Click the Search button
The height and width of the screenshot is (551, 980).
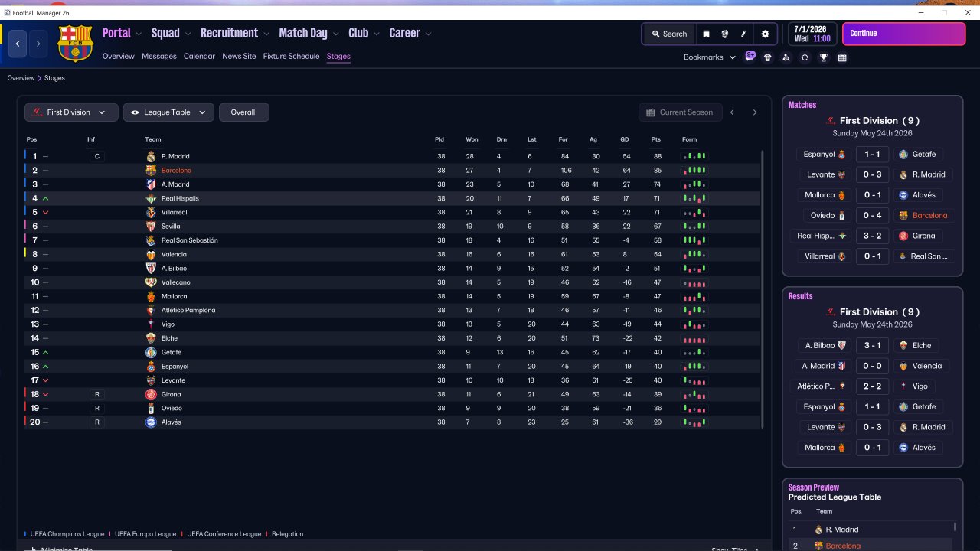pos(669,34)
